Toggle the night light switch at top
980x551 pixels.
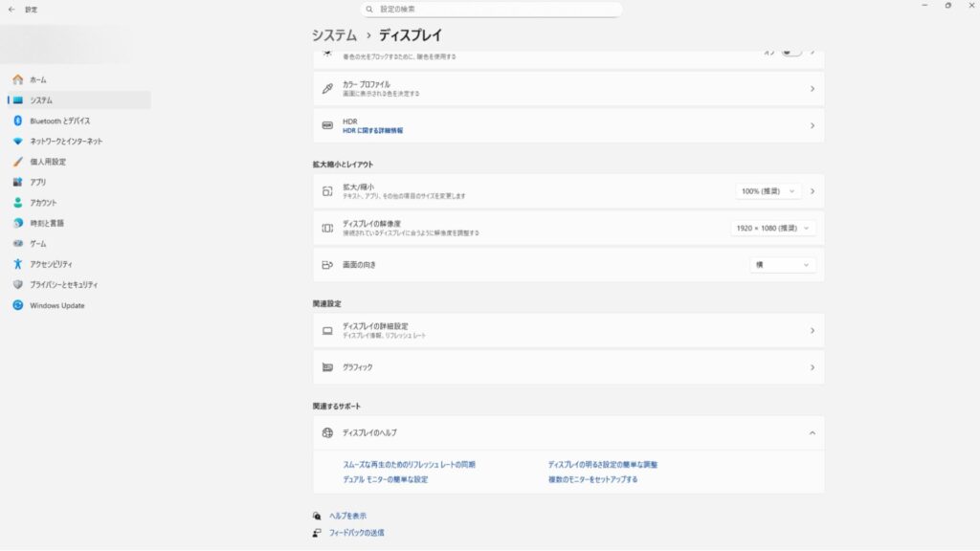pos(791,52)
